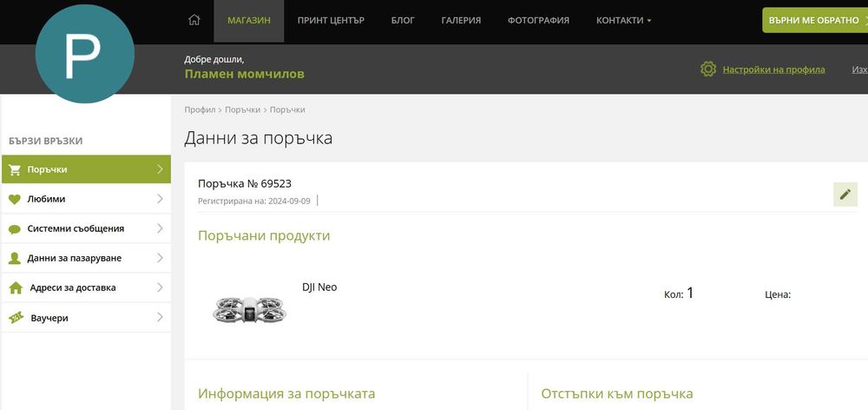
Task: Open Адреси за доставка in sidebar
Action: [x=86, y=288]
